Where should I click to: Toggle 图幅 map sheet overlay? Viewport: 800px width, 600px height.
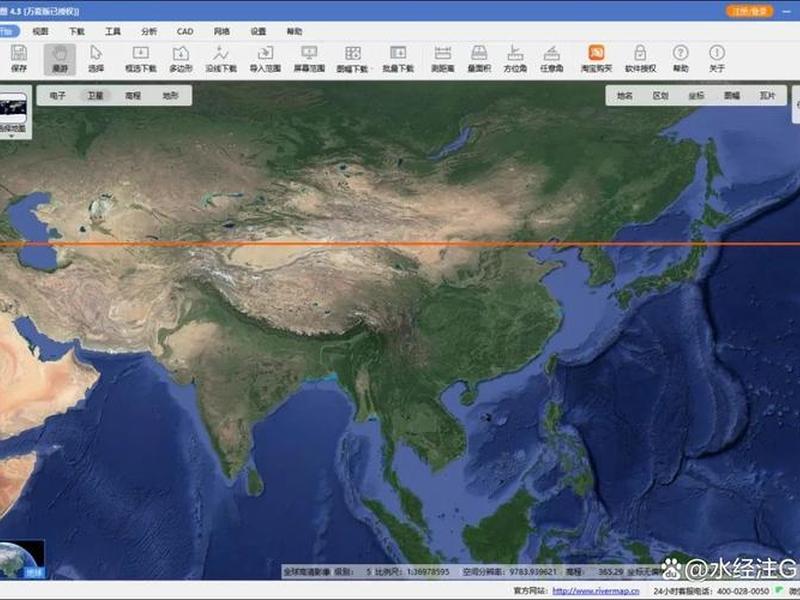pos(732,95)
